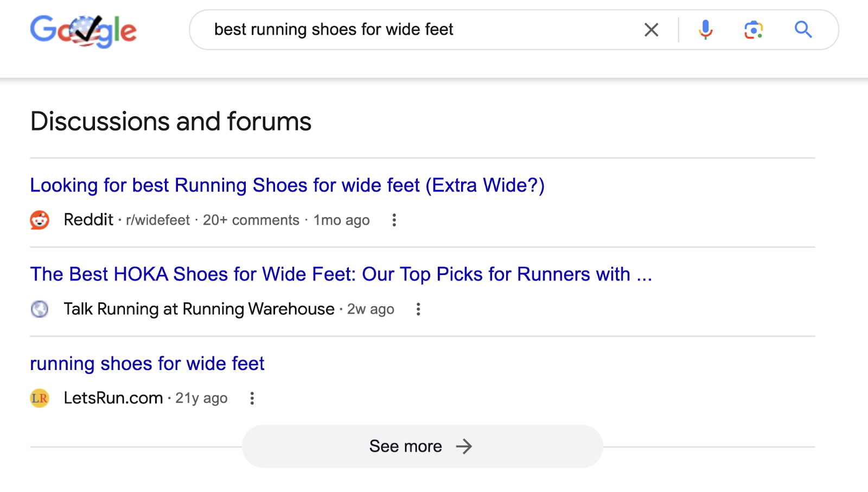This screenshot has height=492, width=868.
Task: Open the Best HOKA Shoes for Wide Feet link
Action: tap(341, 274)
